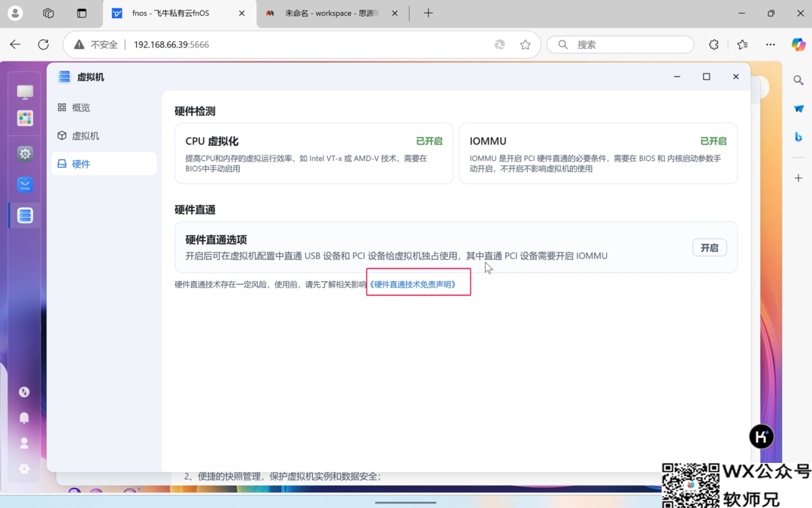Click the Edge sidebar search icon
This screenshot has height=508, width=812.
point(798,80)
